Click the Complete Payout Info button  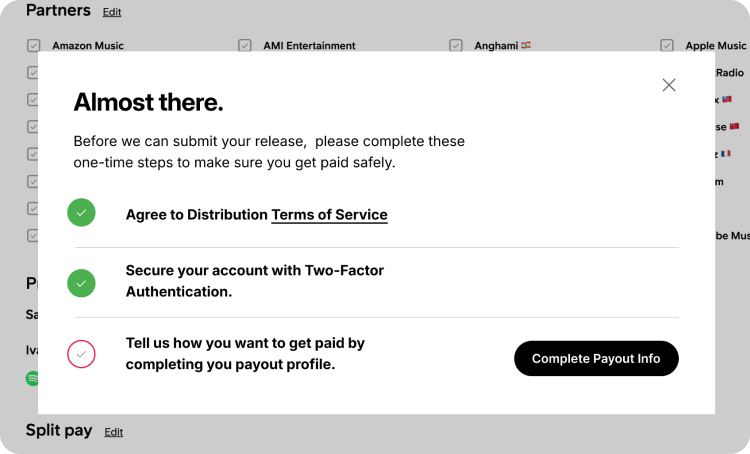(x=596, y=358)
